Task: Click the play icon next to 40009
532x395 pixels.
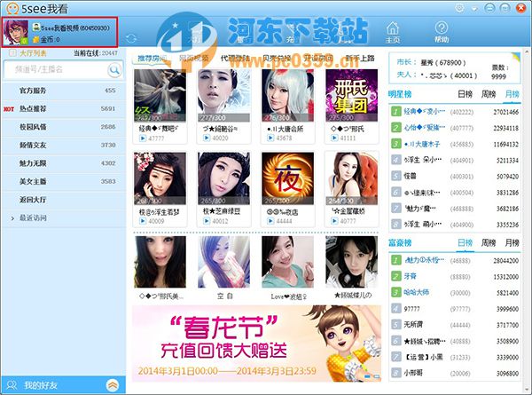Action: [x=143, y=221]
